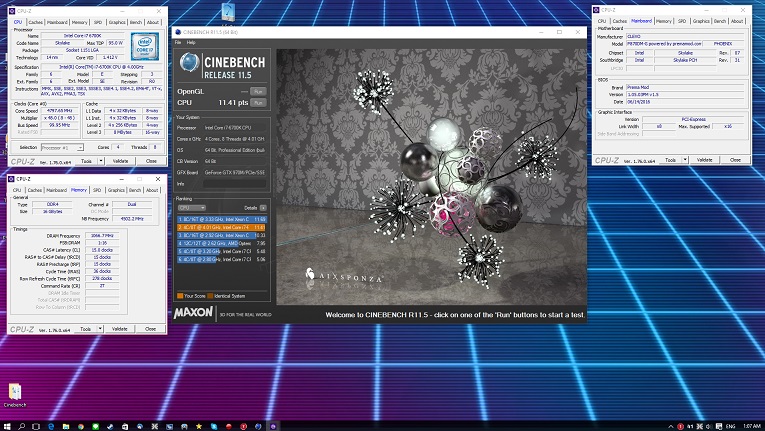Click the Your Score orange legend swatch
The width and height of the screenshot is (765, 431).
[180, 296]
